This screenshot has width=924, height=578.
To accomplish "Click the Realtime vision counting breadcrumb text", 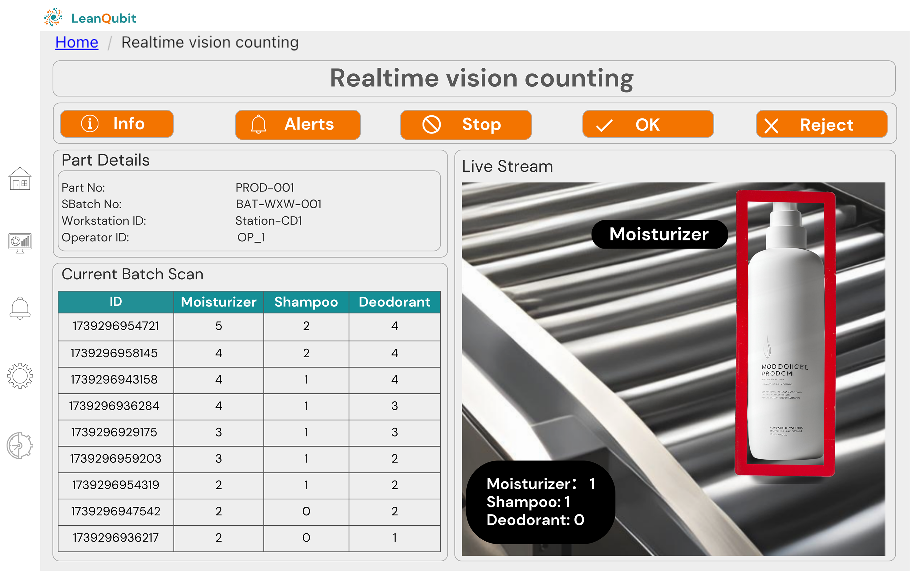I will pos(210,42).
